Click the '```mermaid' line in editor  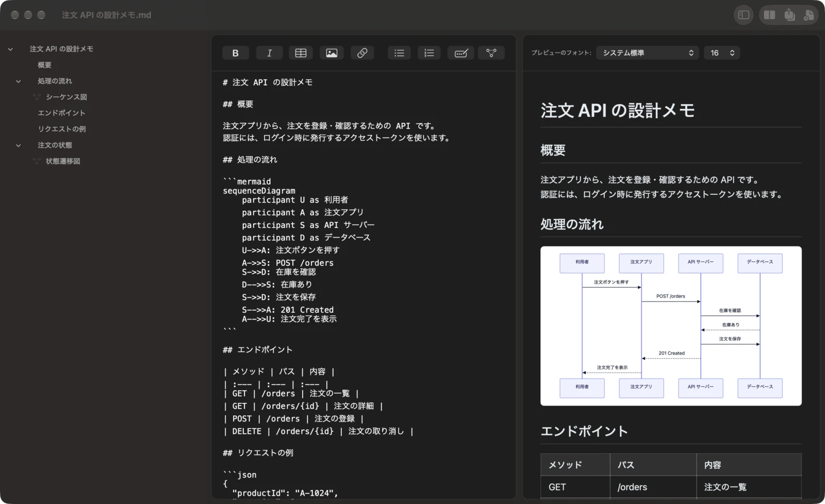point(247,181)
